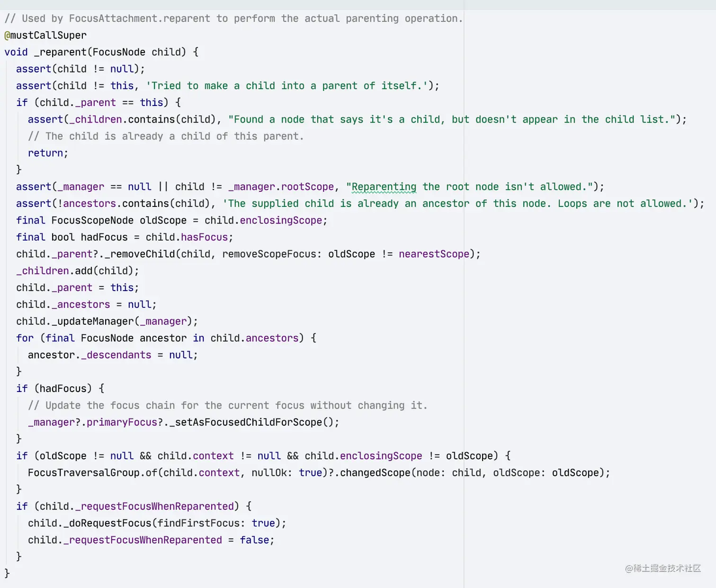Click the '_requestFocusWhenReparented = false;' assignment line
716x588 pixels.
tap(151, 540)
